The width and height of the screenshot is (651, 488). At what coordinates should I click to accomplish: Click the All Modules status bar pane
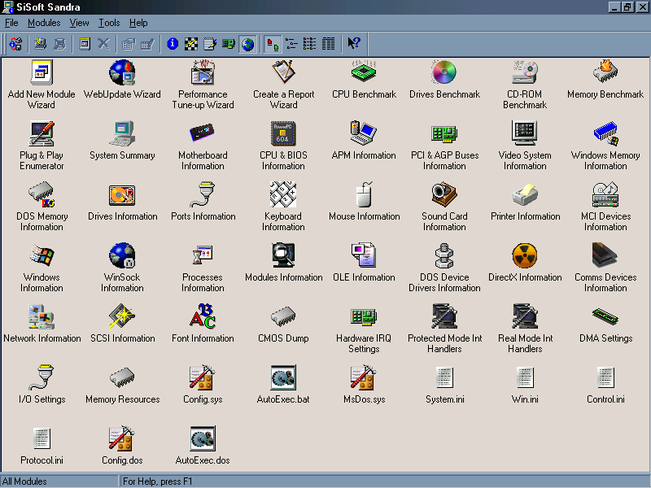(58, 481)
